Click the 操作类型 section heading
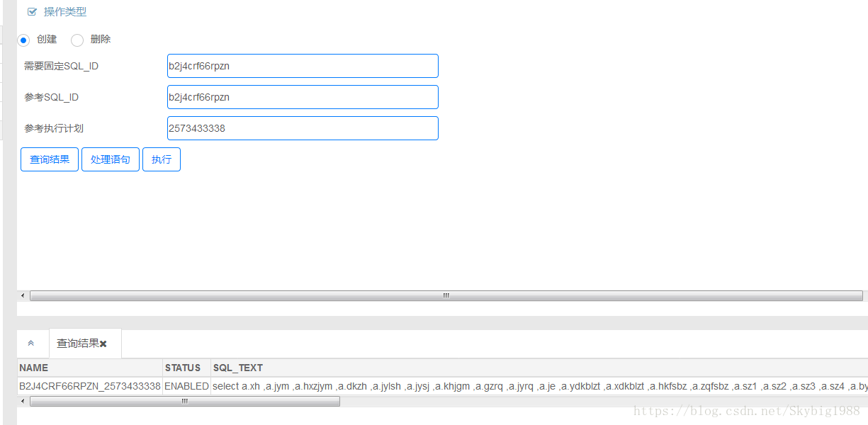Image resolution: width=868 pixels, height=425 pixels. click(65, 12)
